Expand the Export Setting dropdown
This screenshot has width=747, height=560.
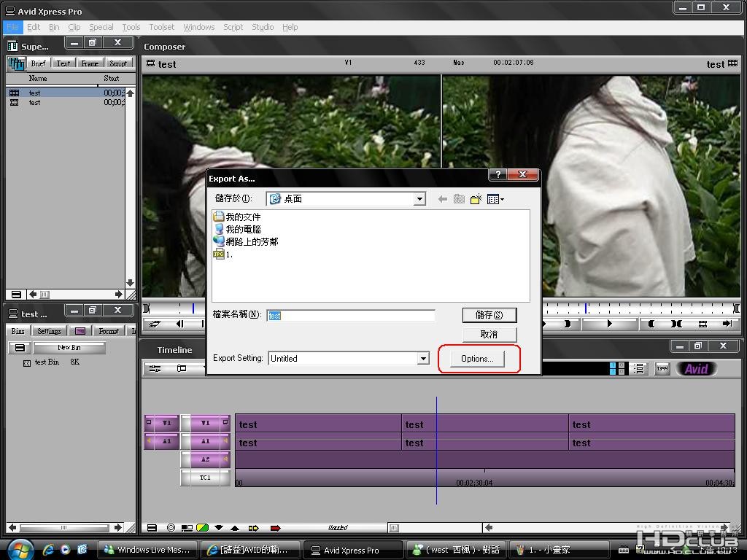point(423,359)
